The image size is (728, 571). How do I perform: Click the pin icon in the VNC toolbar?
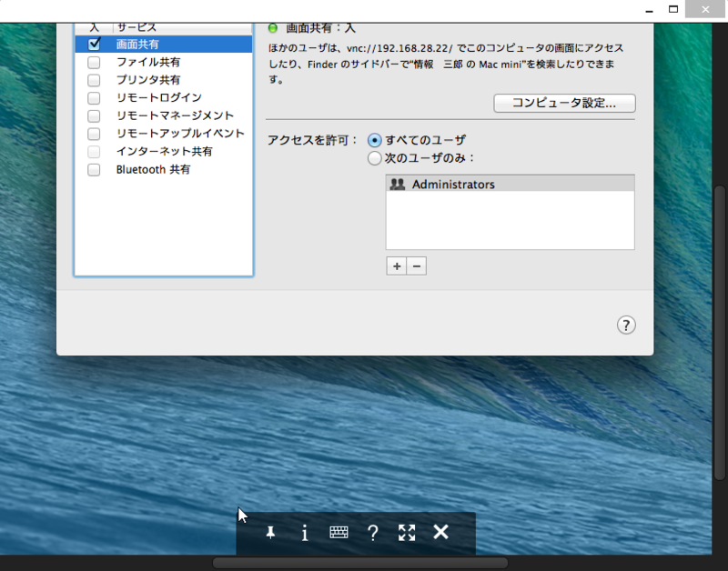(270, 534)
